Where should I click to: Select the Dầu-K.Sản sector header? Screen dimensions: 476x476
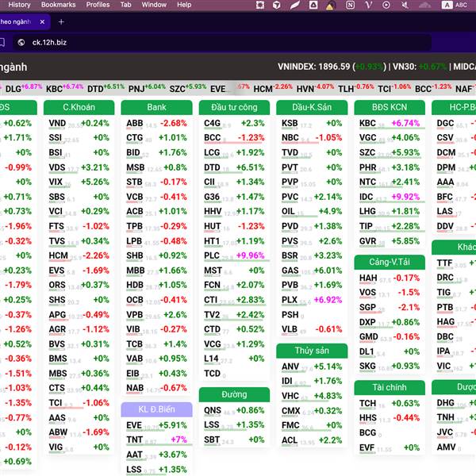(312, 107)
